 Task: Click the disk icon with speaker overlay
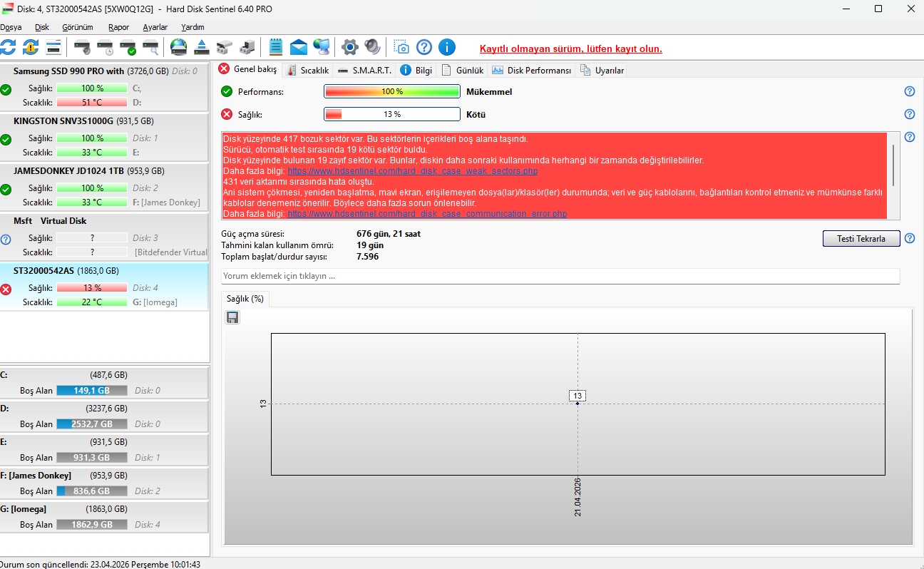pos(83,48)
